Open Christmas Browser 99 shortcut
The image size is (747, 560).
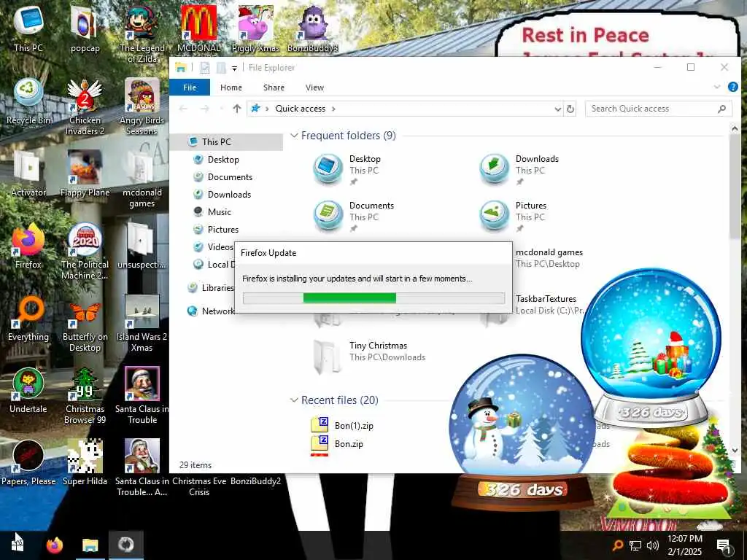pos(85,396)
